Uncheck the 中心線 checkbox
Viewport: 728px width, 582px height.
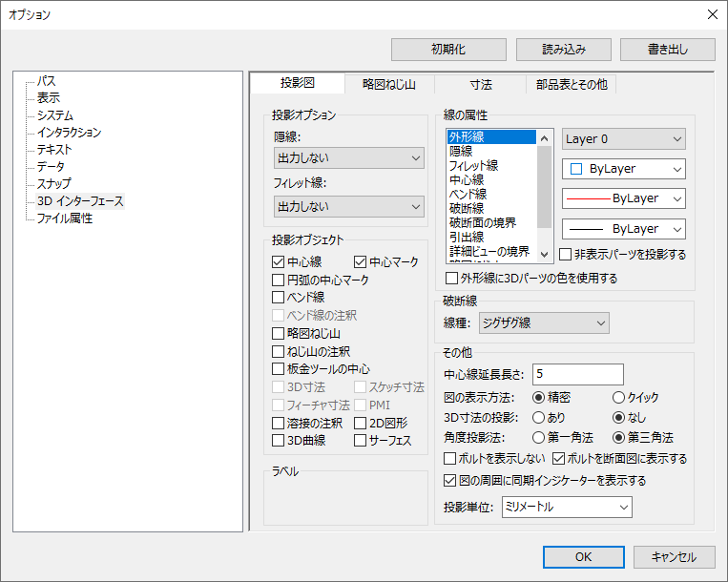(278, 261)
